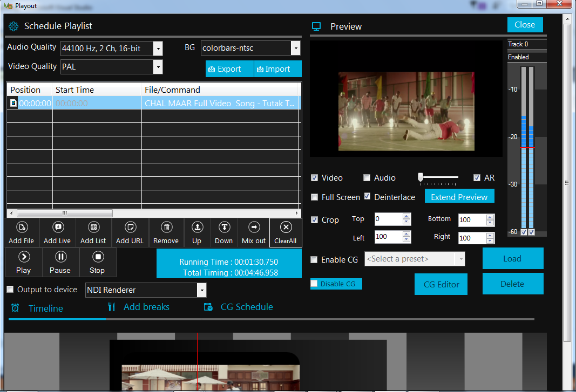Click the left audio level meter bar

(x=524, y=148)
